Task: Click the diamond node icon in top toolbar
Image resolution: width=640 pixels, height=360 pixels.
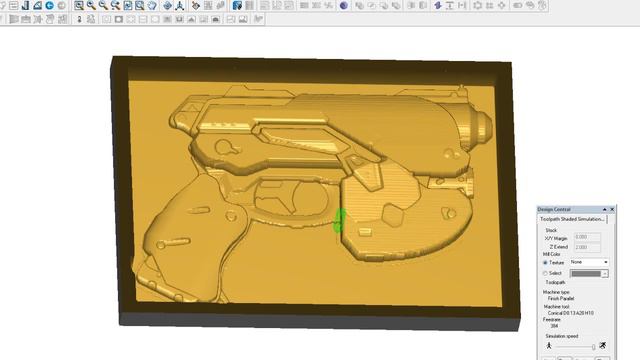Action: click(x=502, y=6)
